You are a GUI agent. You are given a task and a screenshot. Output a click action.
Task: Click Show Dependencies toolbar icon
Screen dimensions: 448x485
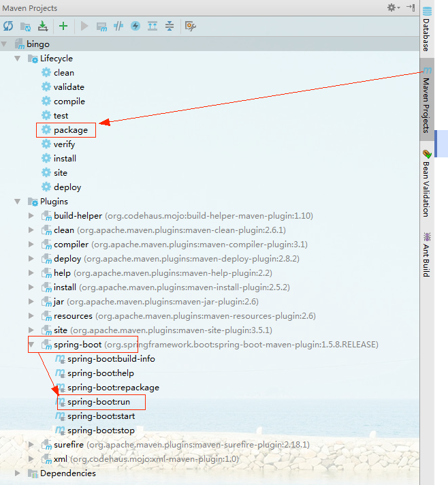point(153,26)
